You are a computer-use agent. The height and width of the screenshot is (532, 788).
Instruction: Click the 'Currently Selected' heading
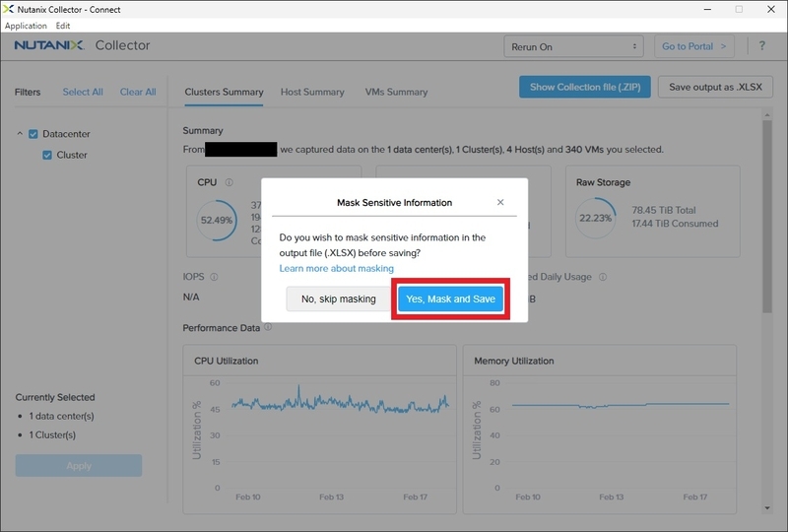click(x=55, y=397)
